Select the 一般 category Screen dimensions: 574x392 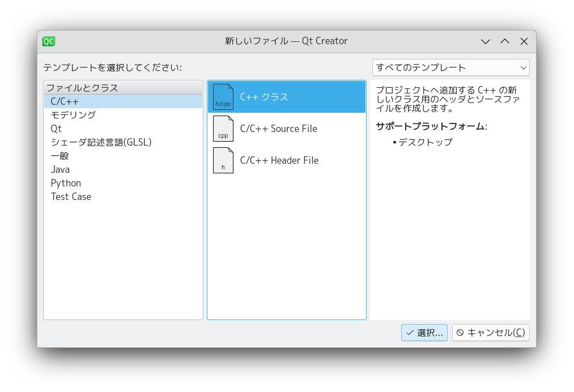123,156
